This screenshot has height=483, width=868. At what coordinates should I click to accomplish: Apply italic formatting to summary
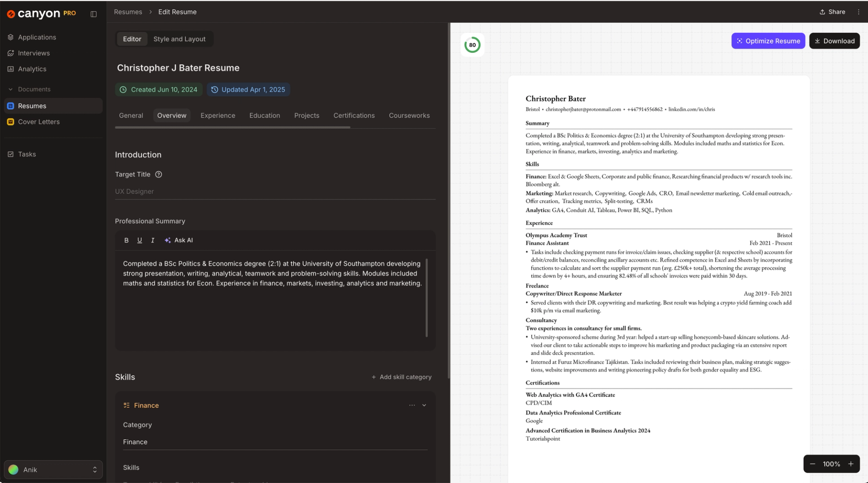coord(153,240)
